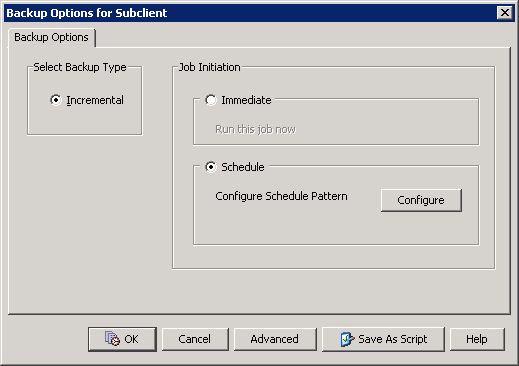Select the Incremental radio button
Screen dimensions: 519x366
click(x=56, y=100)
